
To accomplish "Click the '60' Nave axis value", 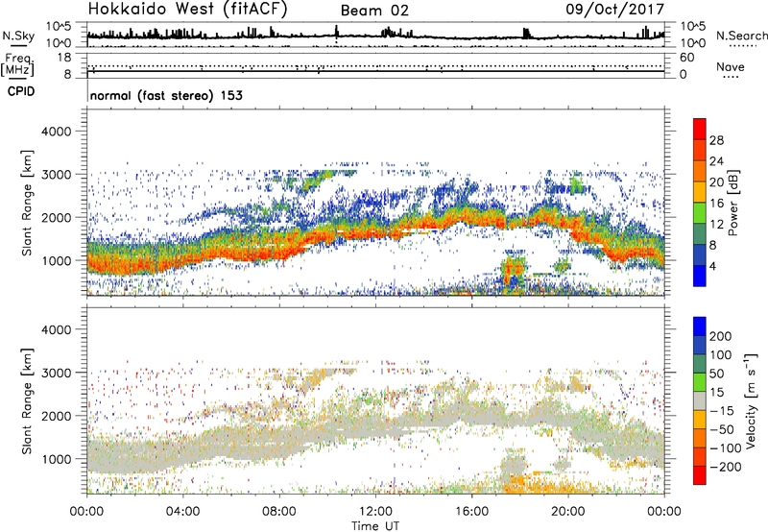I will coord(686,58).
